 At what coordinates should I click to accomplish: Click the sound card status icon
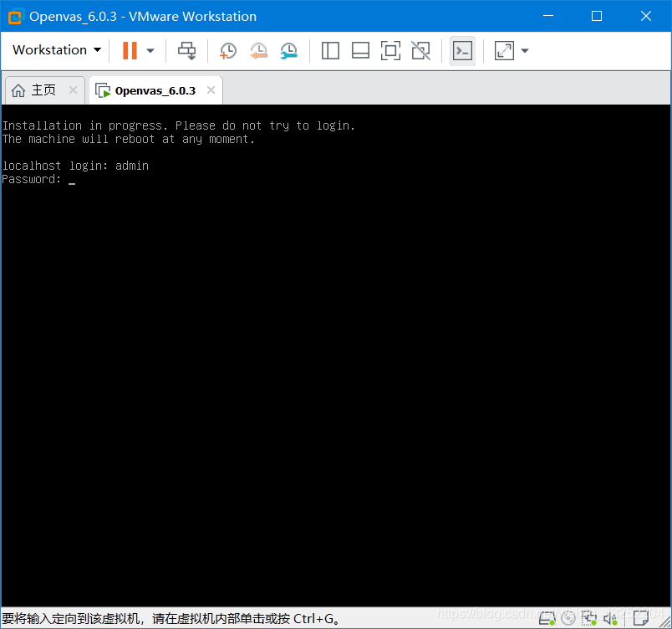click(x=610, y=618)
